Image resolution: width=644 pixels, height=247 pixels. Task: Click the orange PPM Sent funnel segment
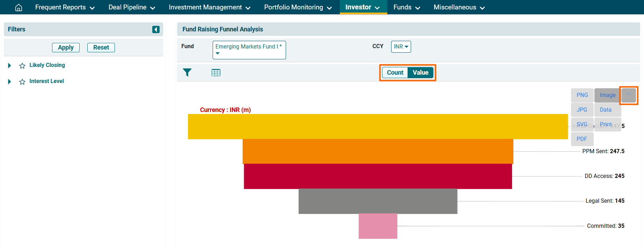pyautogui.click(x=378, y=151)
